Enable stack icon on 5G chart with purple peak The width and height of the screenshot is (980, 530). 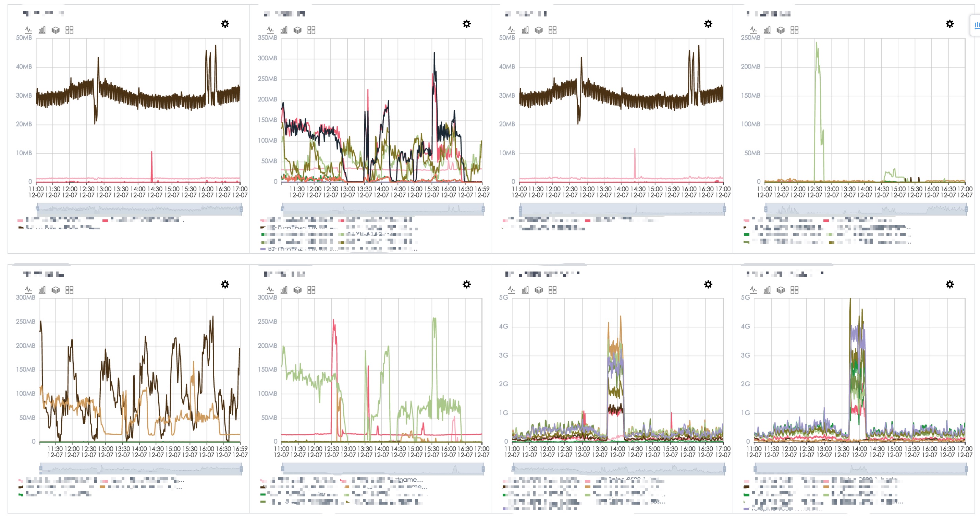pos(781,290)
